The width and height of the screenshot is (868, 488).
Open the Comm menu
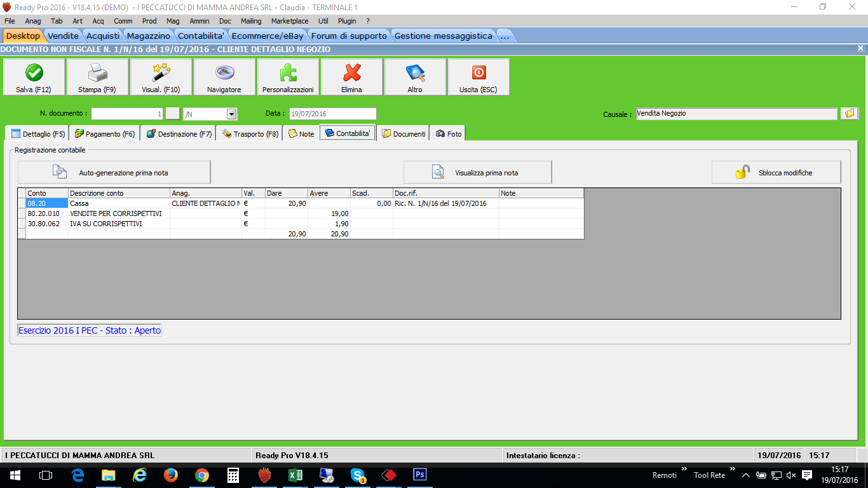pyautogui.click(x=123, y=21)
